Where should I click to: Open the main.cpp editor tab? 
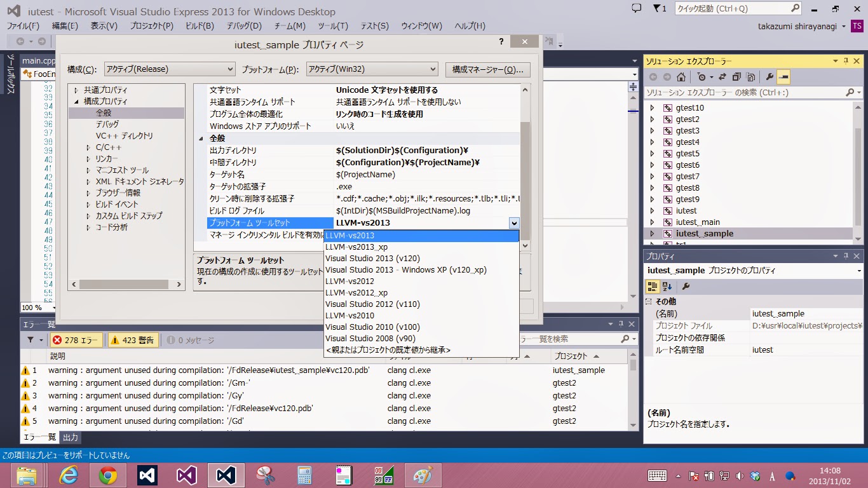(37, 61)
